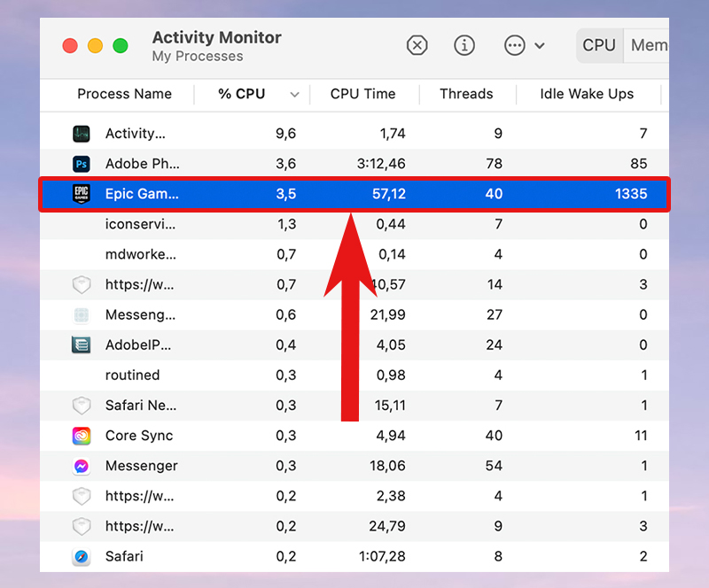Click the stop process X icon
Image resolution: width=709 pixels, height=588 pixels.
[x=417, y=45]
